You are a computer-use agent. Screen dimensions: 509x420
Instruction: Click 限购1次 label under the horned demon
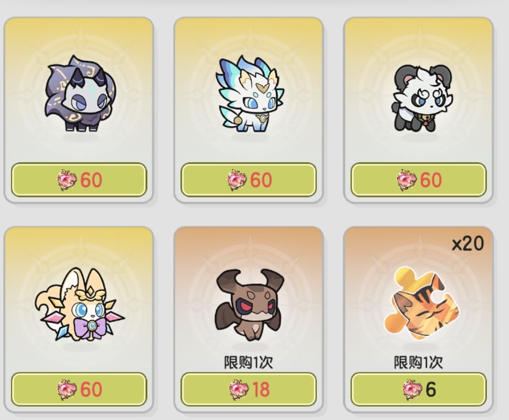[x=249, y=362]
